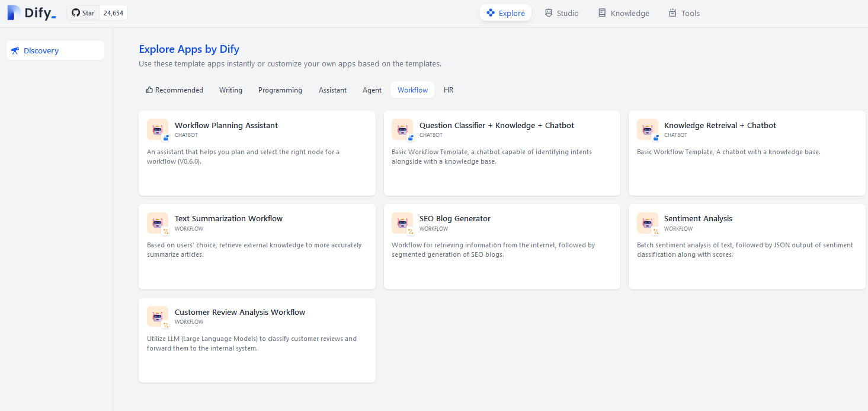
Task: Select Discovery in the sidebar
Action: point(55,50)
